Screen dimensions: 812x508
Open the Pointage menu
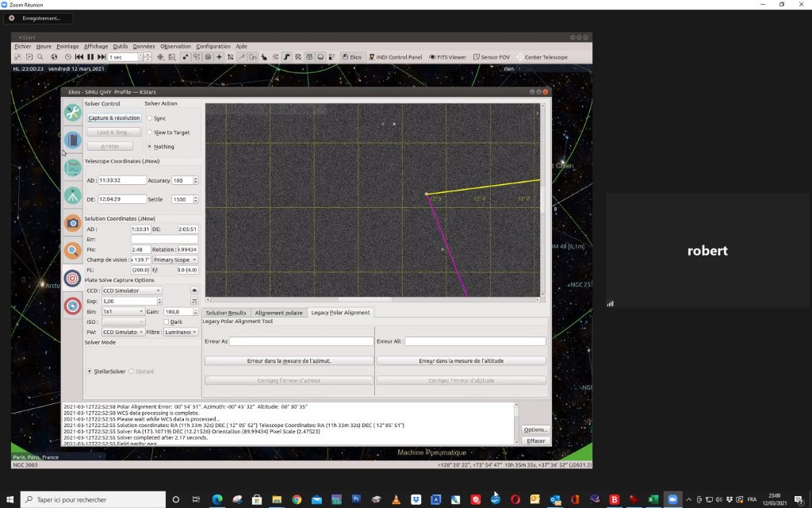tap(67, 46)
